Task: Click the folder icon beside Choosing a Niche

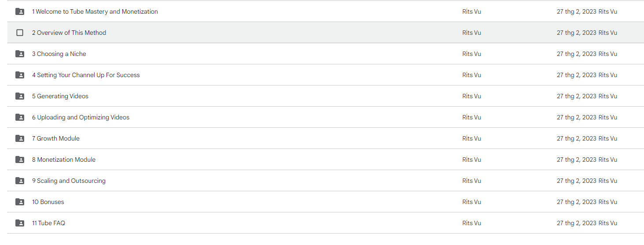Action: 20,54
